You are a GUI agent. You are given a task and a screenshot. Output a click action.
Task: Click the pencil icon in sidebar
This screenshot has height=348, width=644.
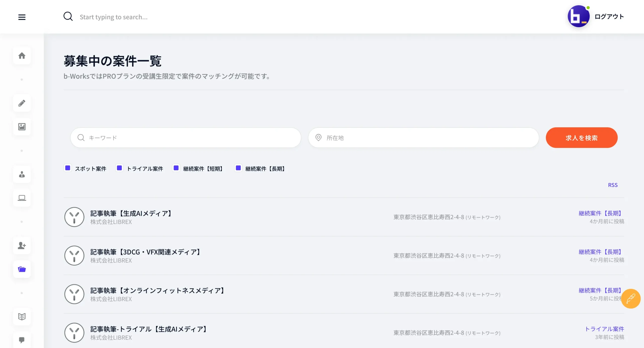pos(22,103)
